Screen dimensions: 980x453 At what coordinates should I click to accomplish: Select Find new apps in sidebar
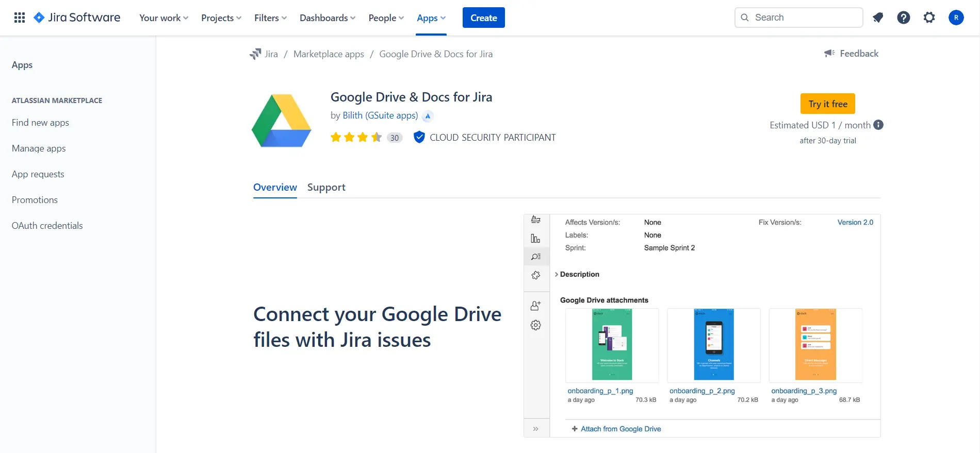[40, 123]
